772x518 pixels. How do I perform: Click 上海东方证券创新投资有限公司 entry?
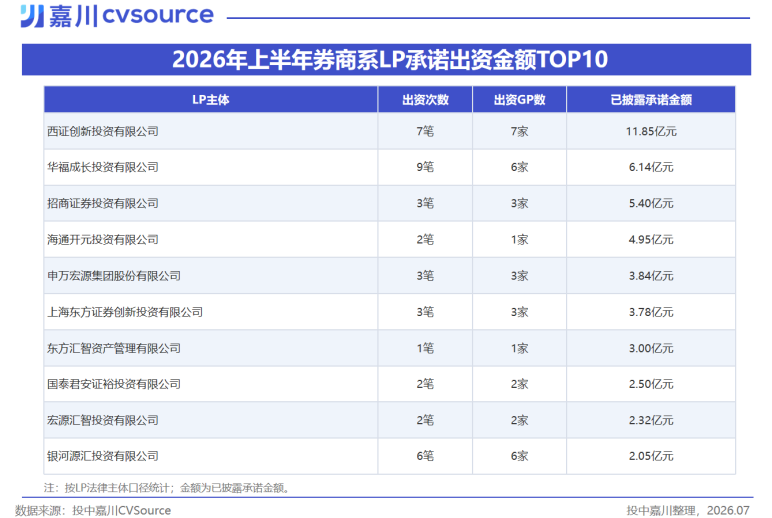(125, 312)
